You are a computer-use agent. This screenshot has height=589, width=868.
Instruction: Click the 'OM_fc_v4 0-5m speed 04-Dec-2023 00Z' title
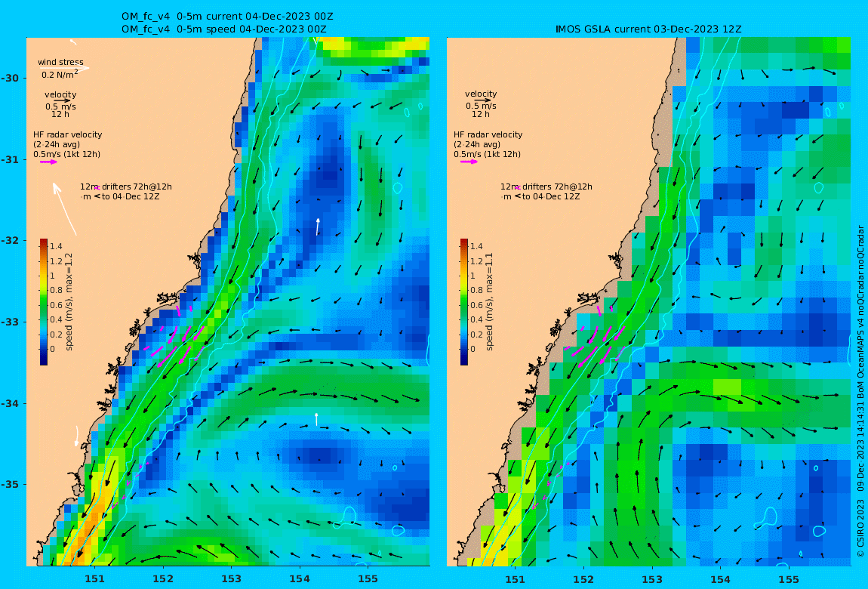[x=224, y=29]
